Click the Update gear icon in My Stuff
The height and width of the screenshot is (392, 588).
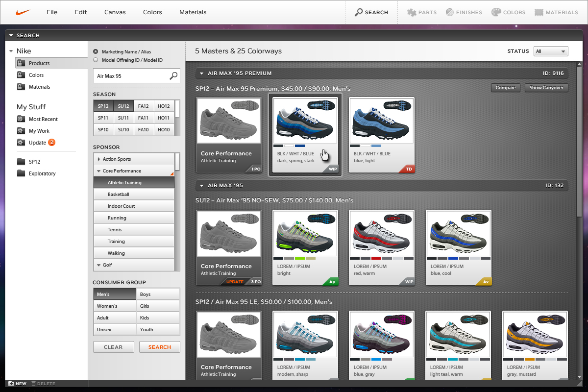click(21, 143)
